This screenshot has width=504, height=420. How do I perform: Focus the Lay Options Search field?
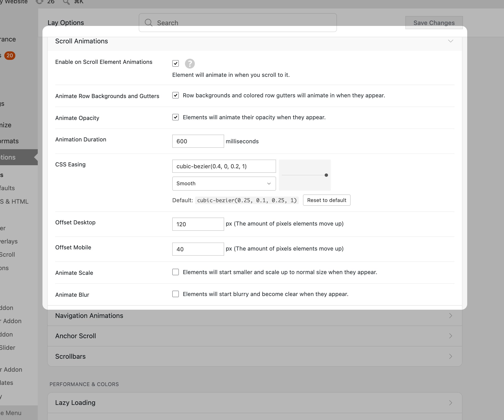tap(238, 23)
